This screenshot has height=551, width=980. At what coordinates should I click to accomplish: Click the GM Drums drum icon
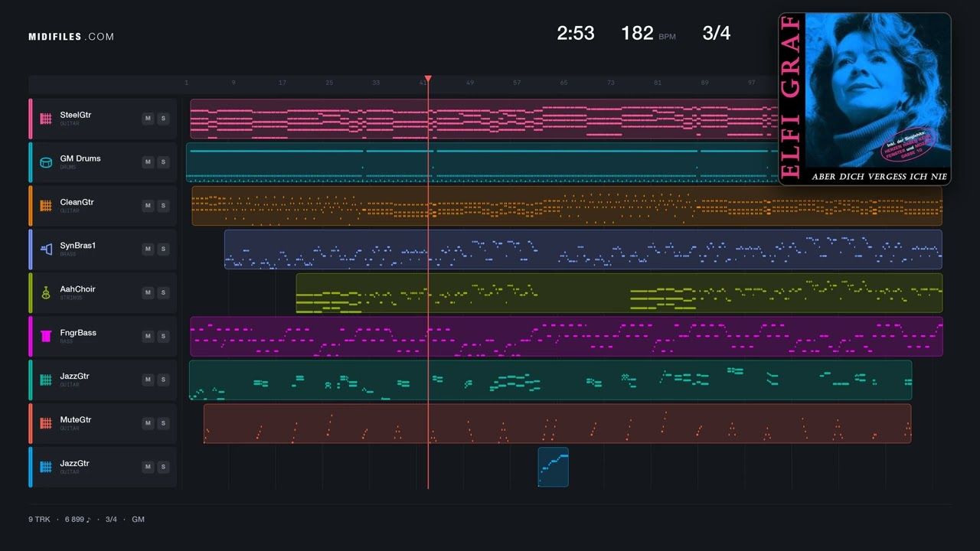point(46,162)
